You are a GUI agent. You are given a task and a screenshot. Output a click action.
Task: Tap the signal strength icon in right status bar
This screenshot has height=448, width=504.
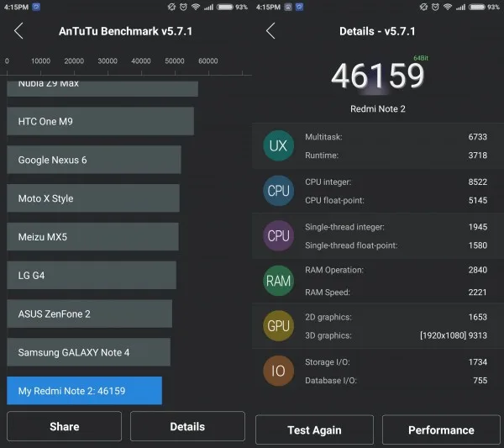460,7
